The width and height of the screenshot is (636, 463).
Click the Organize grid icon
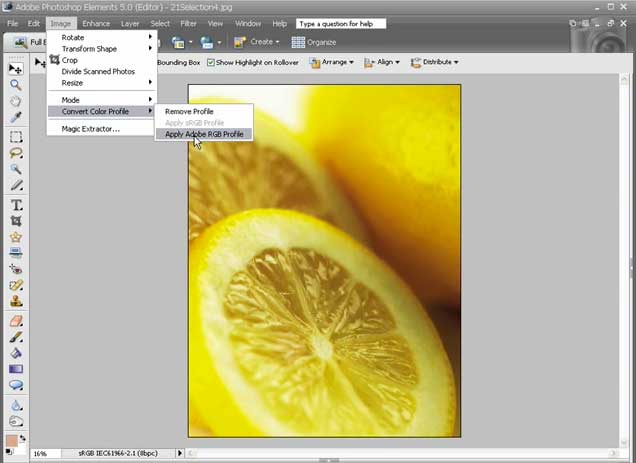298,42
